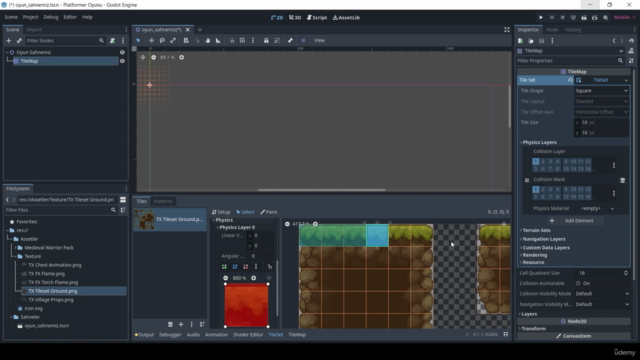Select the Scale Mode tool

tap(173, 40)
